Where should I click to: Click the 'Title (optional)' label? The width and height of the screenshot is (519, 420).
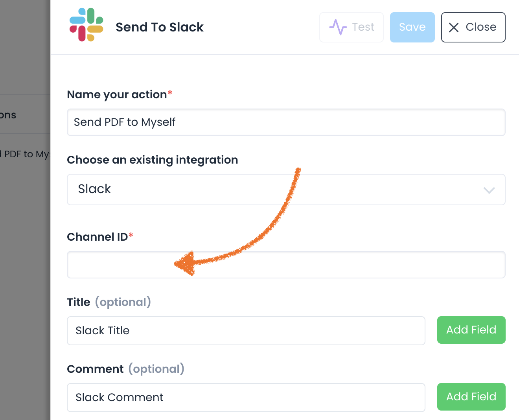(x=109, y=302)
